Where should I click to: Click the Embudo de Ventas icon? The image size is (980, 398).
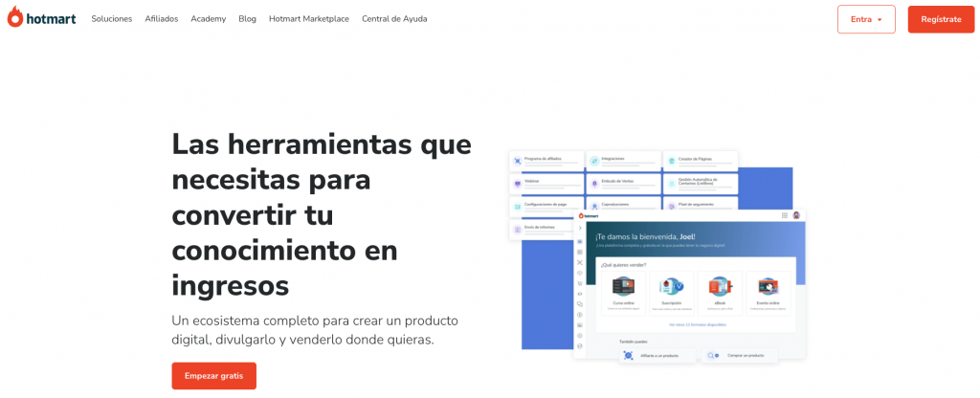(x=594, y=184)
